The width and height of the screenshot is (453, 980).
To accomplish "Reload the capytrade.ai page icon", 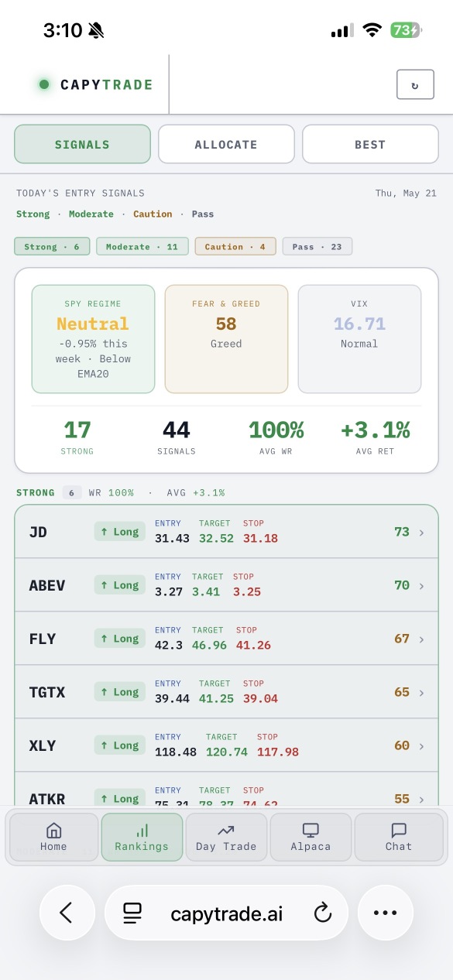I will (323, 913).
